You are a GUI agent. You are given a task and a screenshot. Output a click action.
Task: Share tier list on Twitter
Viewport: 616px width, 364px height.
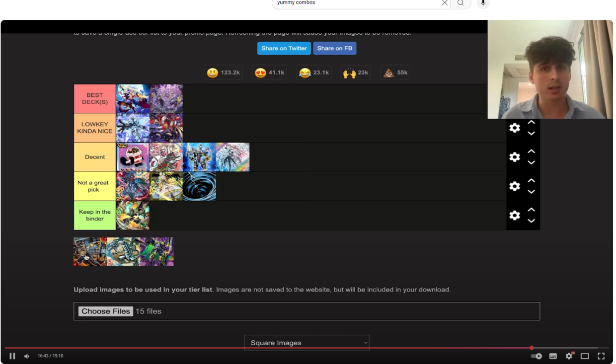[284, 48]
